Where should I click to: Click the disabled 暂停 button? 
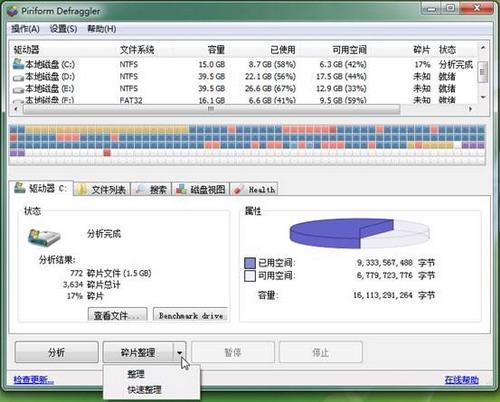click(233, 352)
